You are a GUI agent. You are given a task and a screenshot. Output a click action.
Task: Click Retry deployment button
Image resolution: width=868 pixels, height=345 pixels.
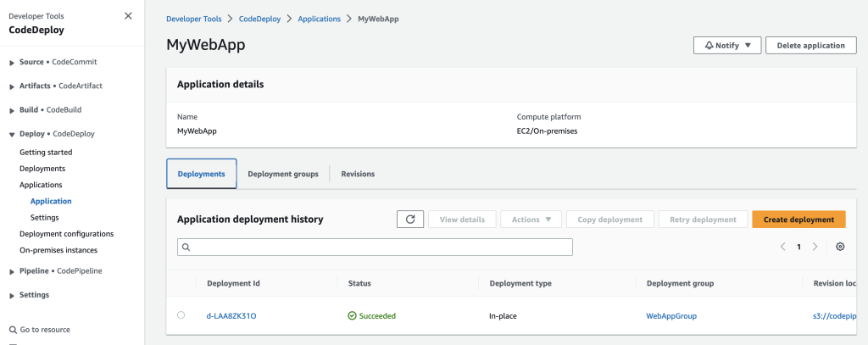pos(703,220)
